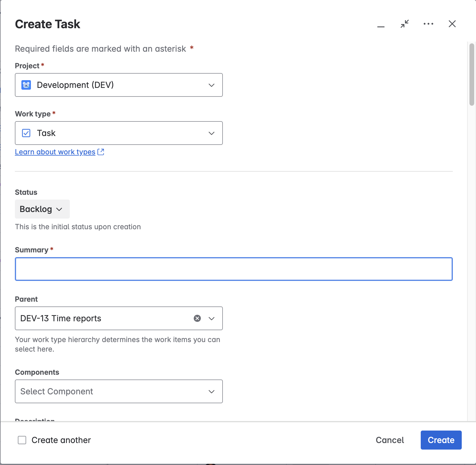Click the Create another label
This screenshot has height=465, width=476.
point(61,440)
